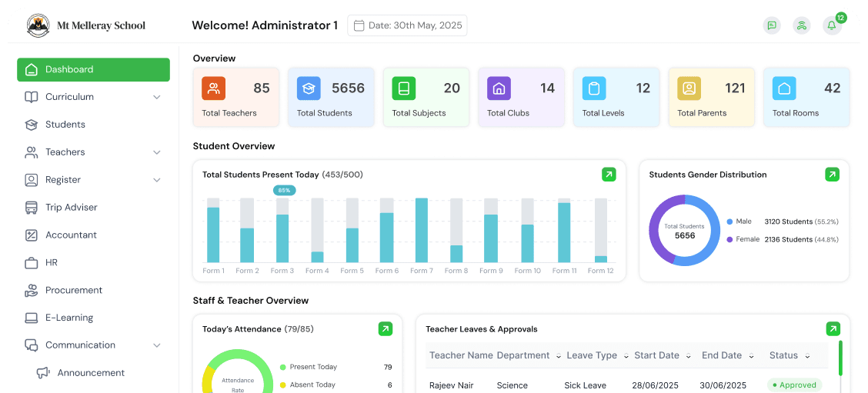Click the notification bell icon
Screen dimensions: 868x393
[831, 25]
